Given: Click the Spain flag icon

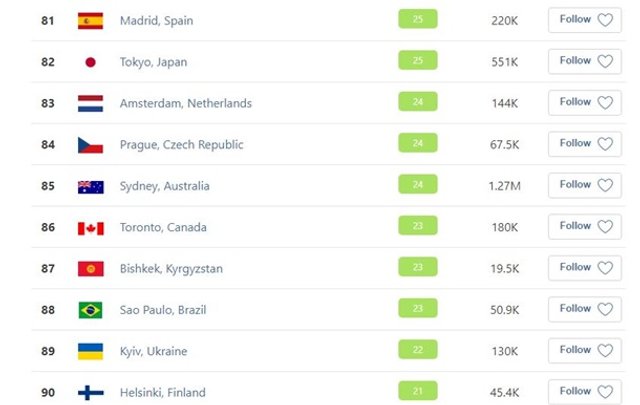Looking at the screenshot, I should 90,21.
